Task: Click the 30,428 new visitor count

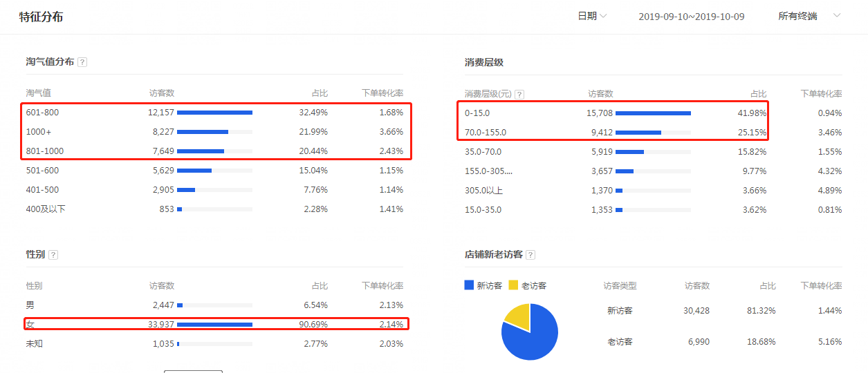Action: [696, 311]
